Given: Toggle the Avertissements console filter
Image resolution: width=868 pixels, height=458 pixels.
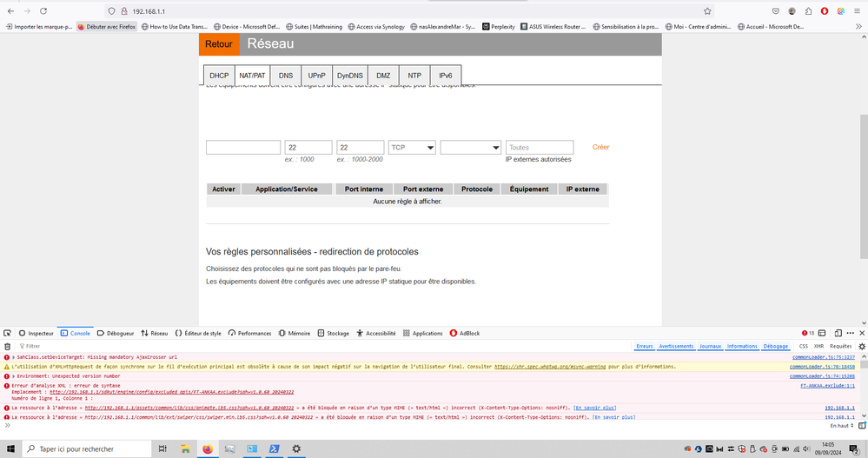Looking at the screenshot, I should click(676, 346).
